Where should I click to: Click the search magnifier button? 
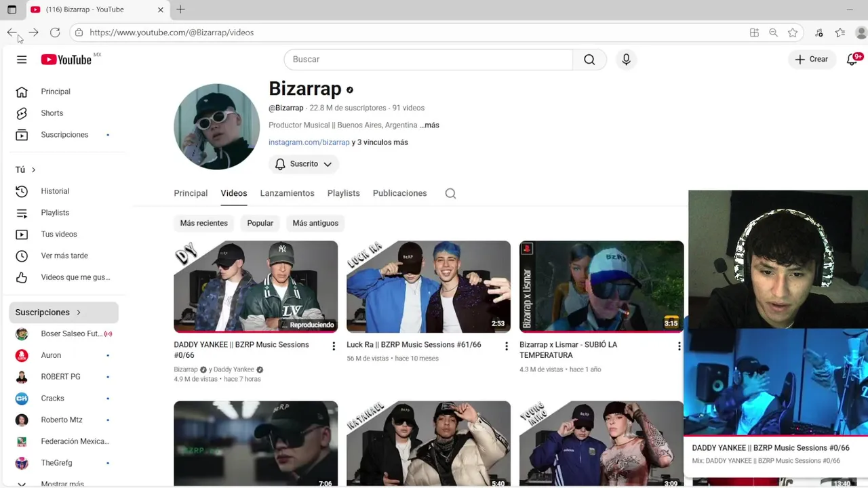pos(589,60)
